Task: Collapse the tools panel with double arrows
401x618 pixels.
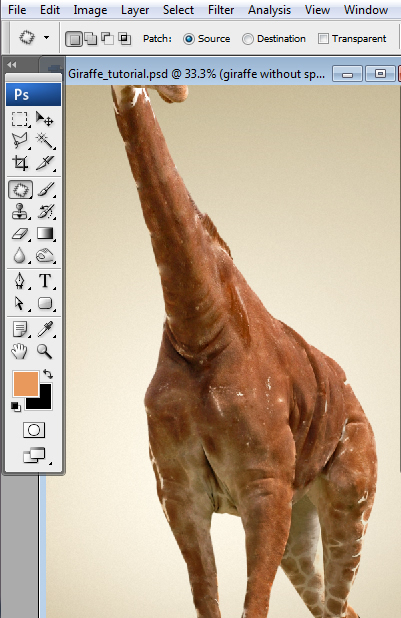Action: click(12, 65)
